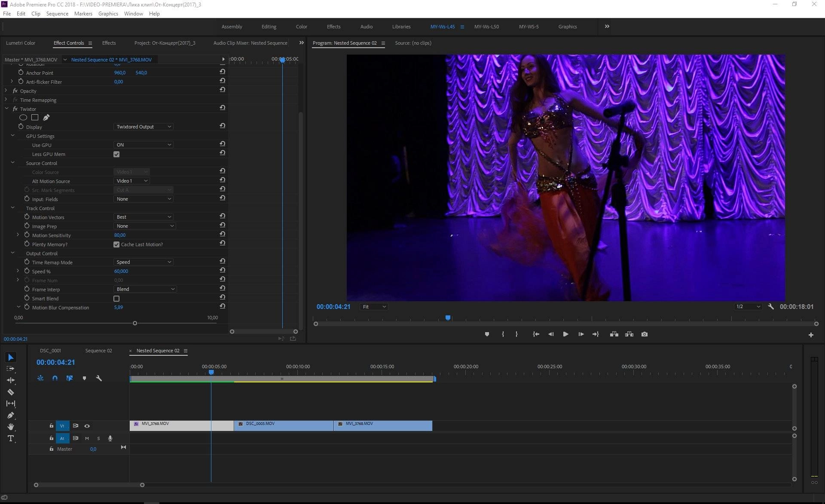Screen dimensions: 825x504
Task: Select the Type tool
Action: [x=11, y=438]
